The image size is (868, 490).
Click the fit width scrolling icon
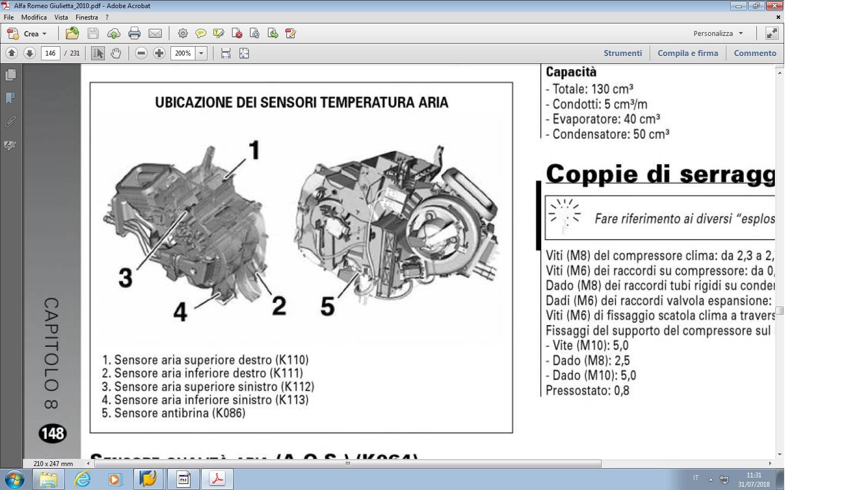[226, 53]
